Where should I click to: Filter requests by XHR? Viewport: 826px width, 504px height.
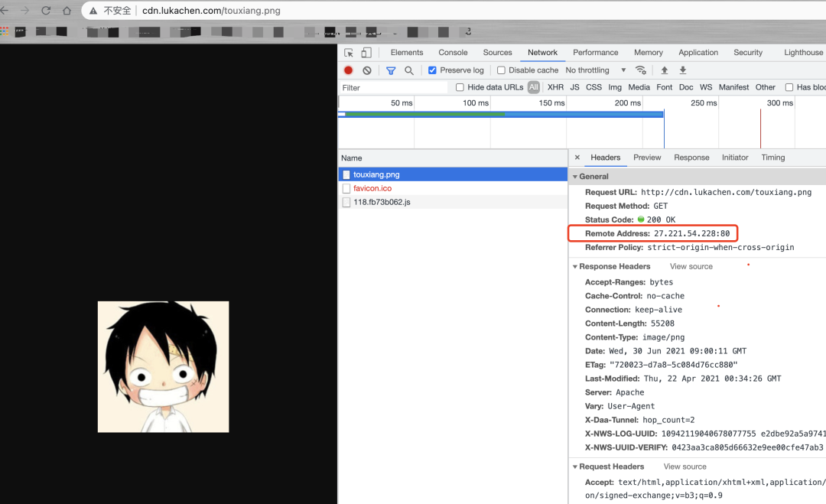[555, 87]
